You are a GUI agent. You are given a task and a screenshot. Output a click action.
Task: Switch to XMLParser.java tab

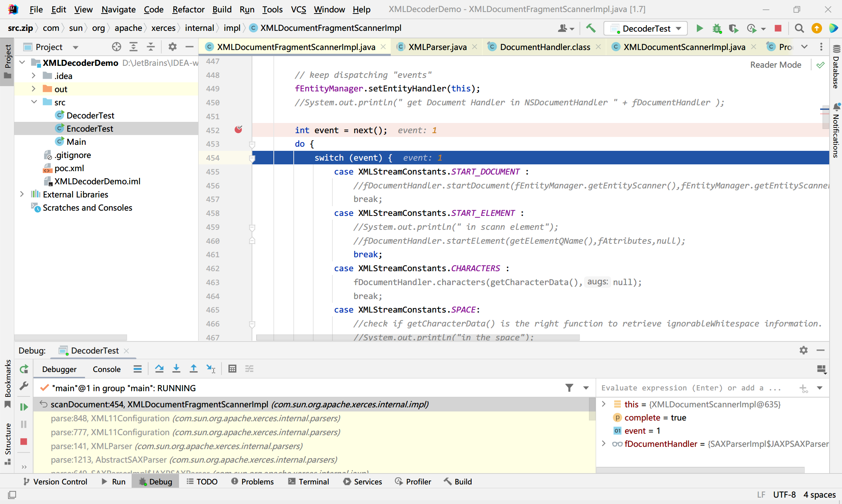pyautogui.click(x=437, y=47)
